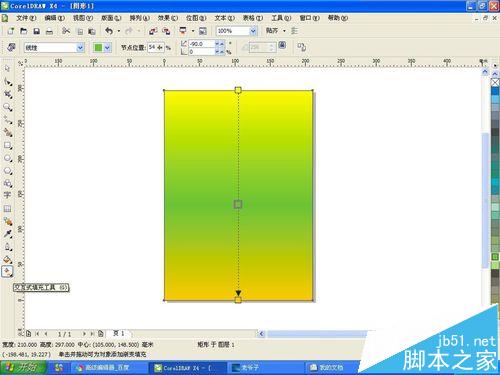Click the no-color X swatch in palette
The width and height of the screenshot is (500, 375).
[495, 82]
